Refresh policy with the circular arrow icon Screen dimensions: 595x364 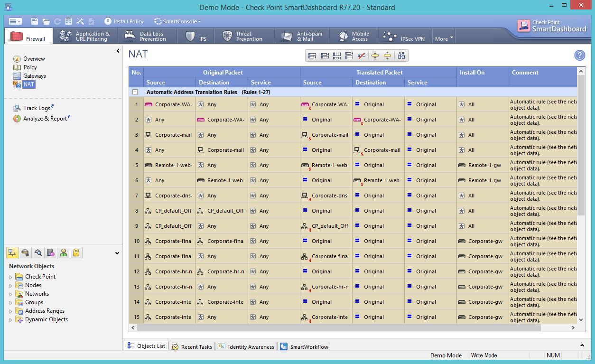click(x=57, y=21)
